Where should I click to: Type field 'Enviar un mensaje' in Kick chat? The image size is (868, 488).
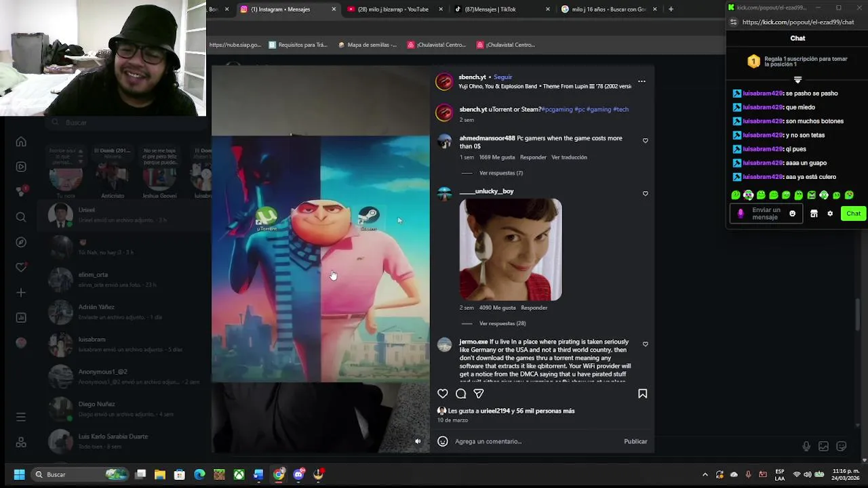[766, 213]
